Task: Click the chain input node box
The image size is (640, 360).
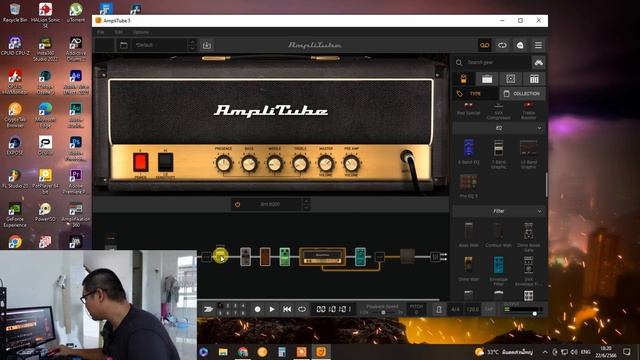Action: pos(207,257)
